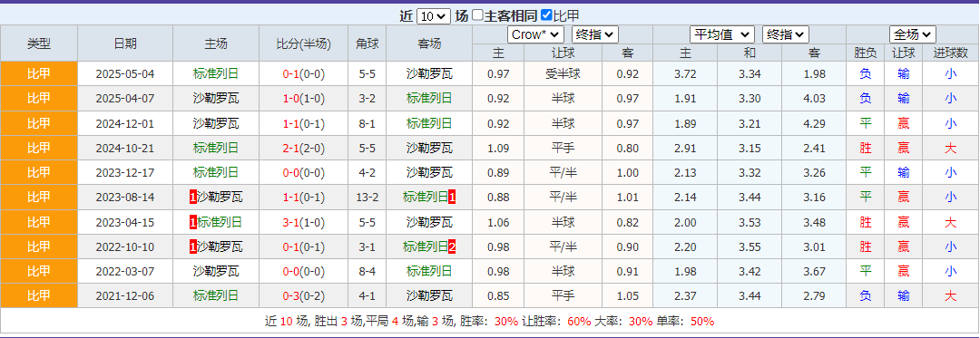Click the blue 负 result in the 2021-12-06 row
This screenshot has height=338, width=980.
(866, 296)
